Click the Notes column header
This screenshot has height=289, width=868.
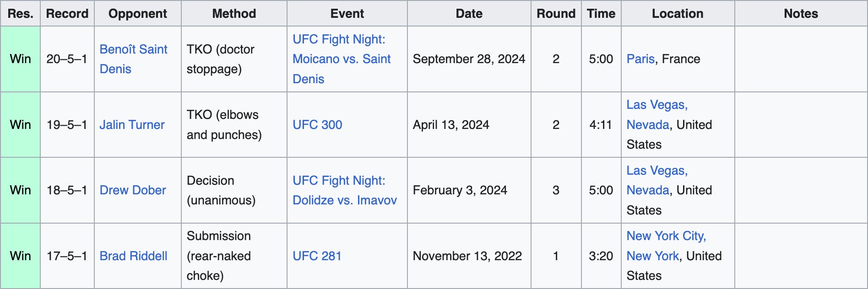click(801, 14)
